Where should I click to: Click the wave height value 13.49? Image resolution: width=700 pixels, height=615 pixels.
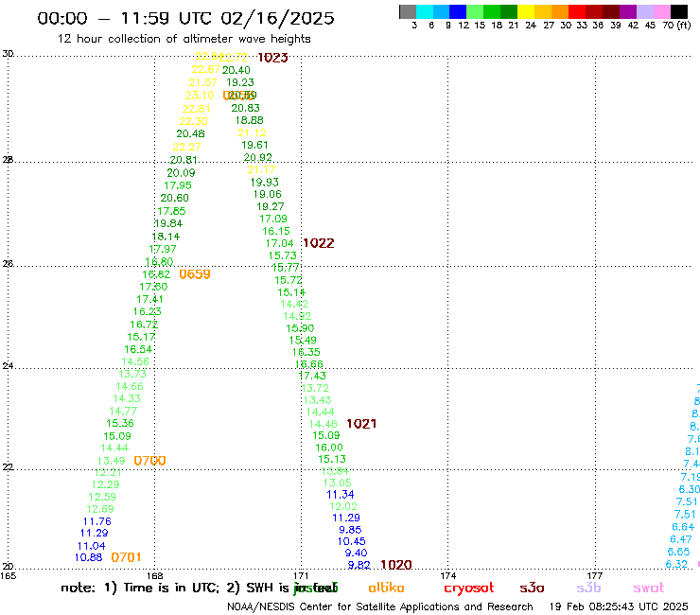click(112, 461)
